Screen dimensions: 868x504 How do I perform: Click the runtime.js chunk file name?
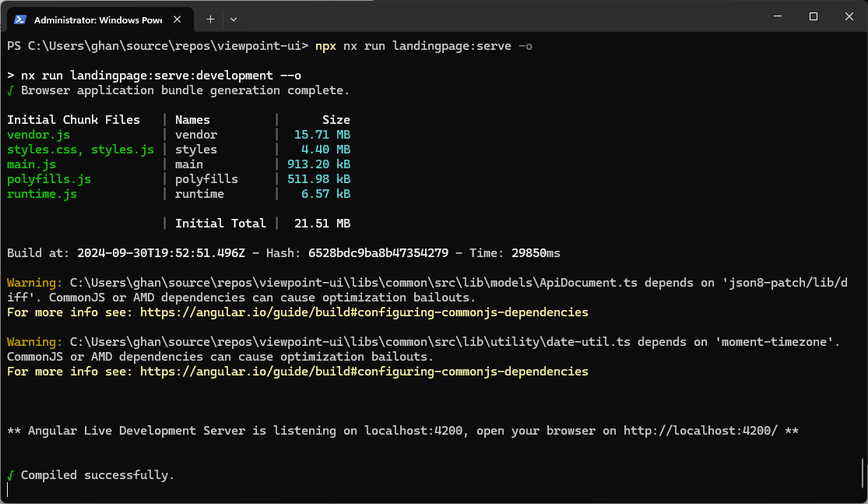point(42,194)
